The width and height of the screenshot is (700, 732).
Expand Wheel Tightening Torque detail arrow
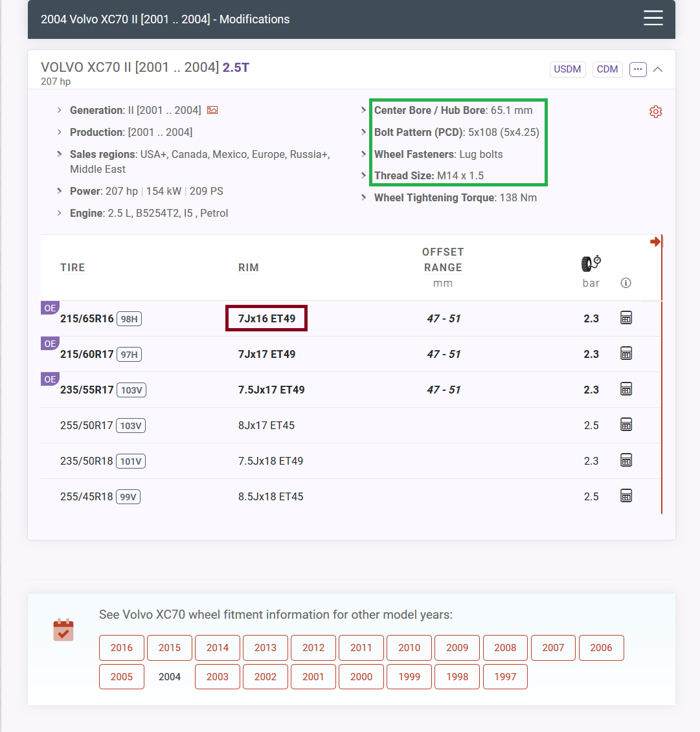click(364, 197)
